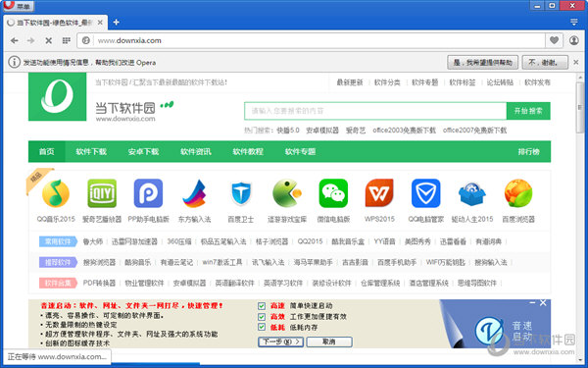
Task: Click the 下一步 button in ad
Action: coord(280,342)
